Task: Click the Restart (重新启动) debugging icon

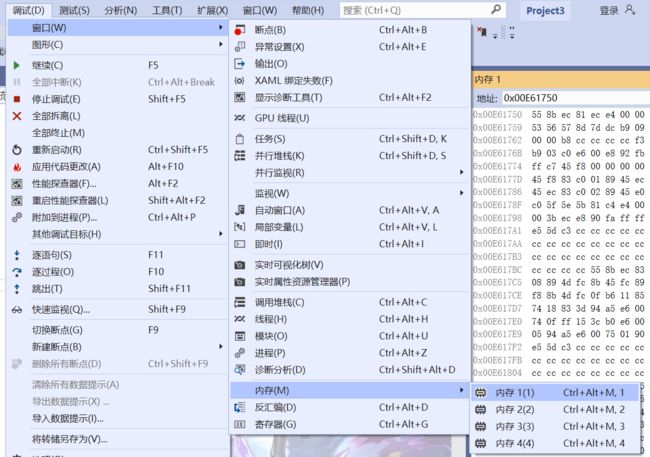Action: pyautogui.click(x=17, y=150)
